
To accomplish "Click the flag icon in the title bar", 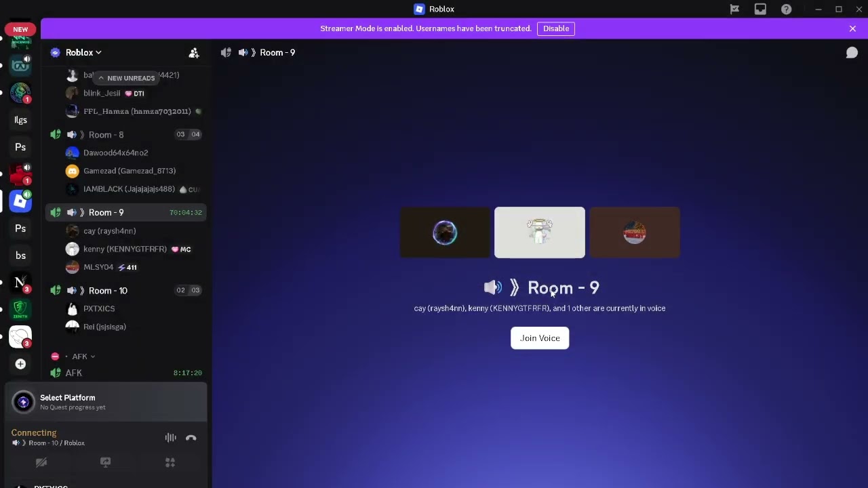I will [734, 9].
